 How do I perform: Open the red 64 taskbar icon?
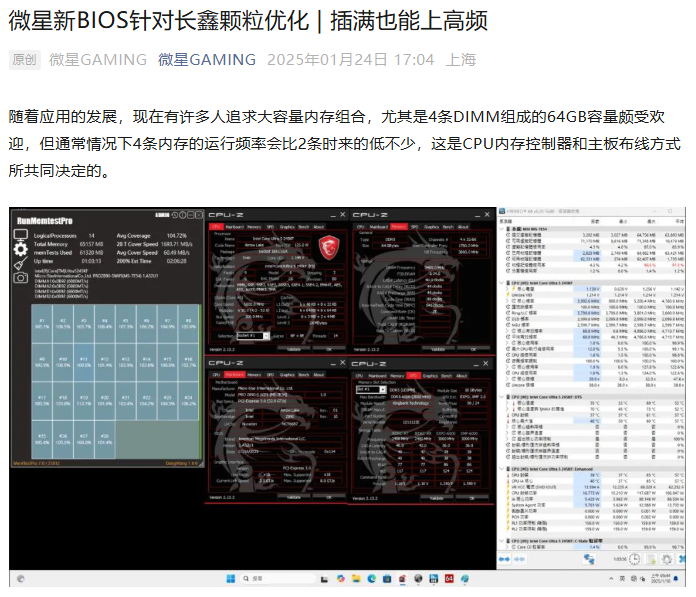point(449,579)
